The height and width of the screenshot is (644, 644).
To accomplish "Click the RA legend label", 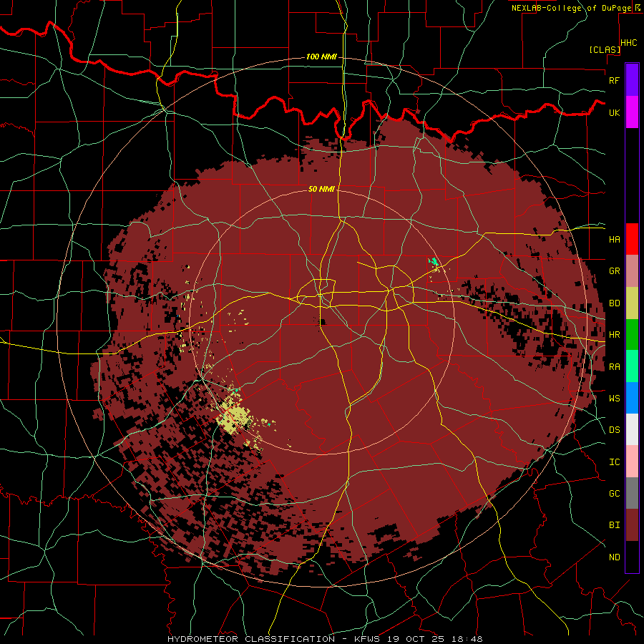I will tap(614, 367).
